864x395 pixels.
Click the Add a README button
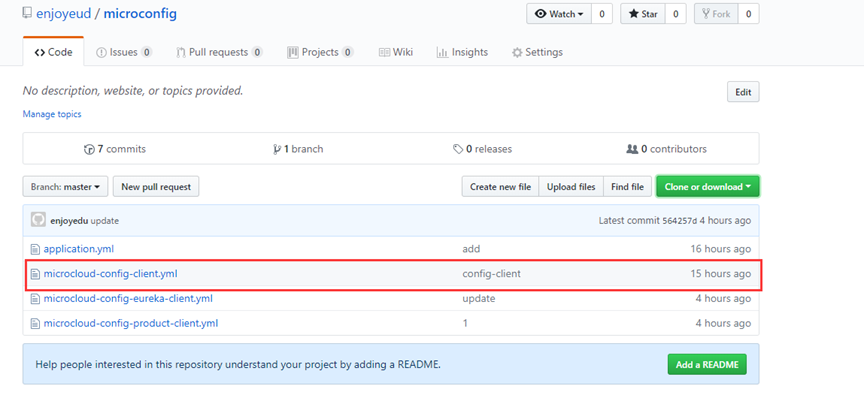point(707,364)
